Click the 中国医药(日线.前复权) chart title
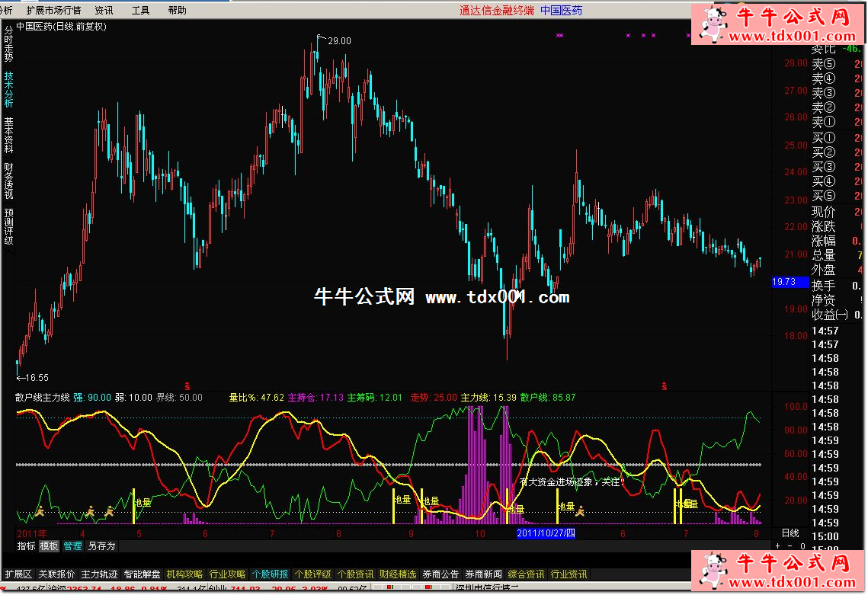Screen dimensions: 868x595 tap(62, 26)
